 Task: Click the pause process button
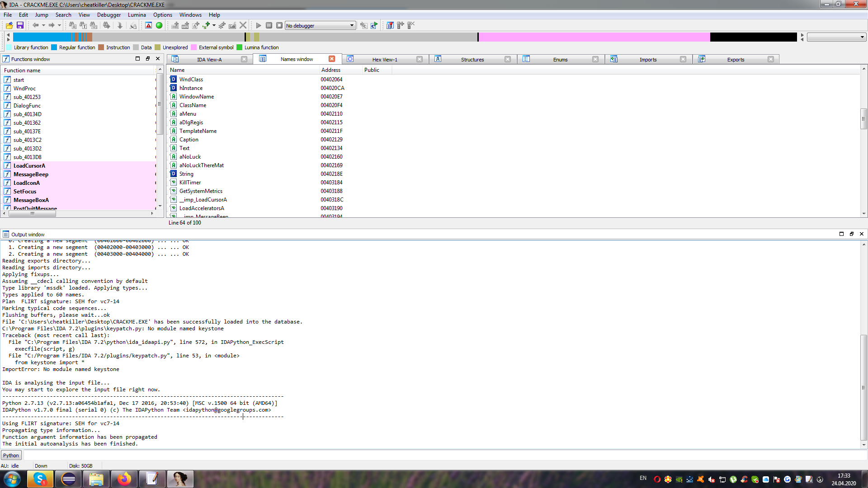click(x=269, y=25)
